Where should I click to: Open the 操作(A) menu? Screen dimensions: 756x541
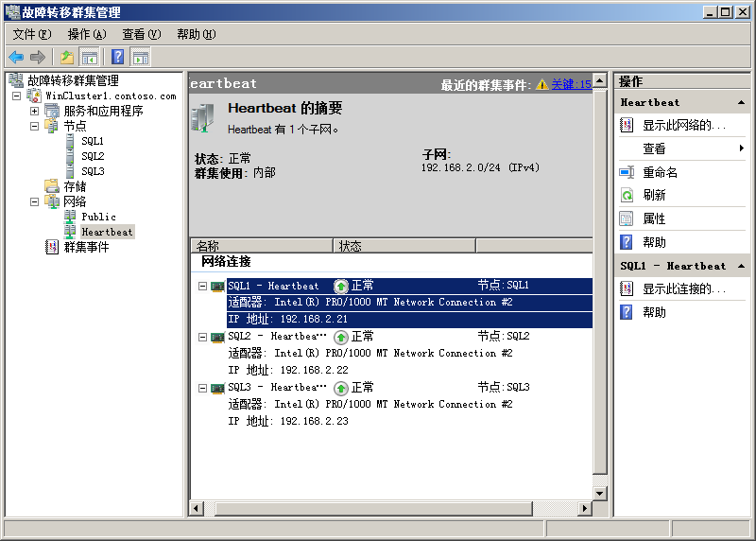[87, 34]
